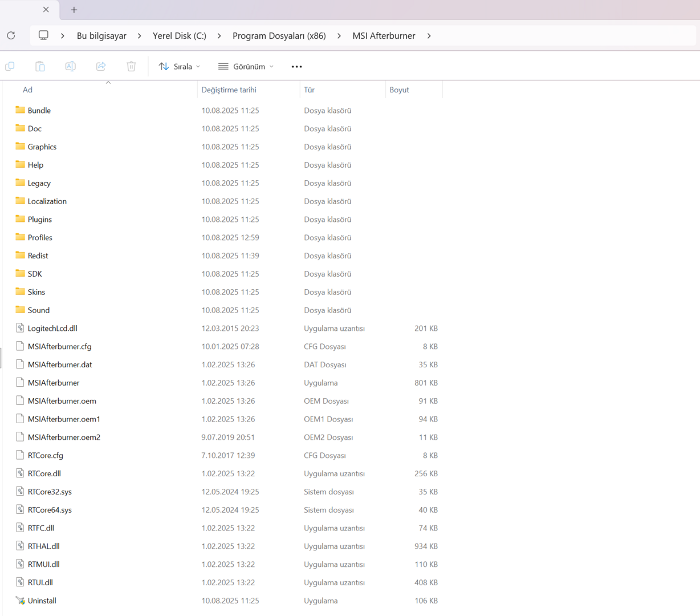Image resolution: width=700 pixels, height=616 pixels.
Task: Click the 934 KB size value
Action: click(426, 546)
